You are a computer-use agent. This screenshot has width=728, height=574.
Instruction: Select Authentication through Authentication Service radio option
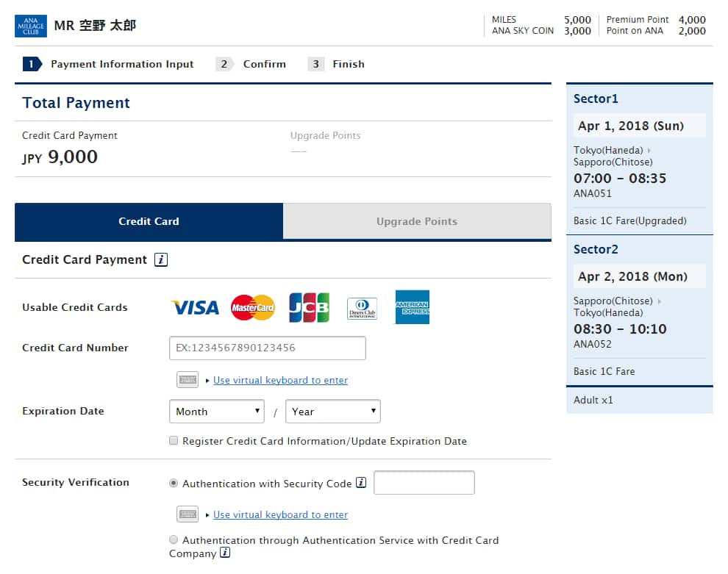(174, 539)
